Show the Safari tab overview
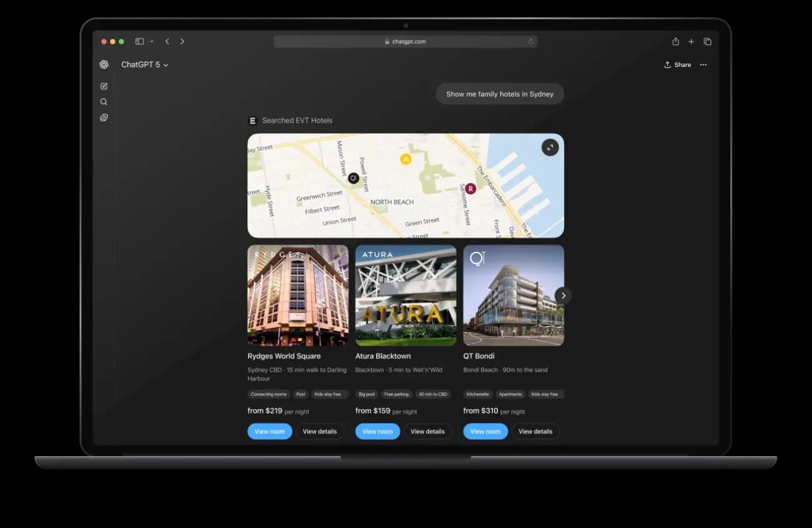 coord(708,41)
